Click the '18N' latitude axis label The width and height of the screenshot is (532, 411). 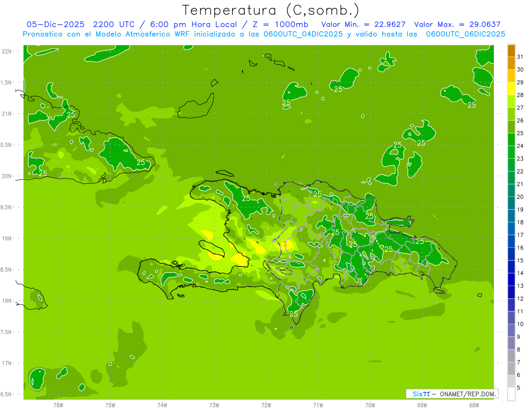point(8,301)
